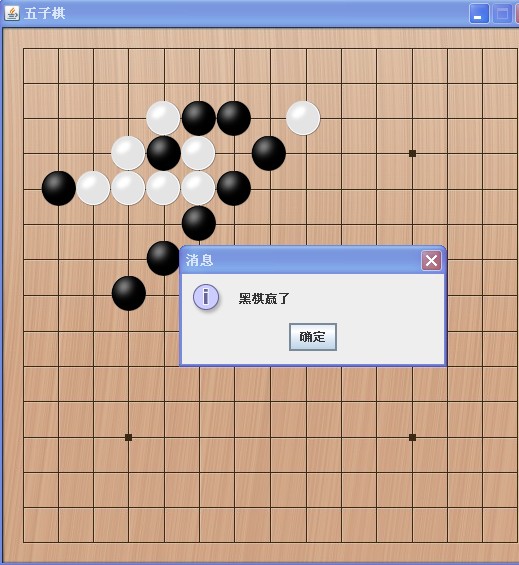This screenshot has width=519, height=565.
Task: Close the 消息 dialog with its X button
Action: [431, 260]
